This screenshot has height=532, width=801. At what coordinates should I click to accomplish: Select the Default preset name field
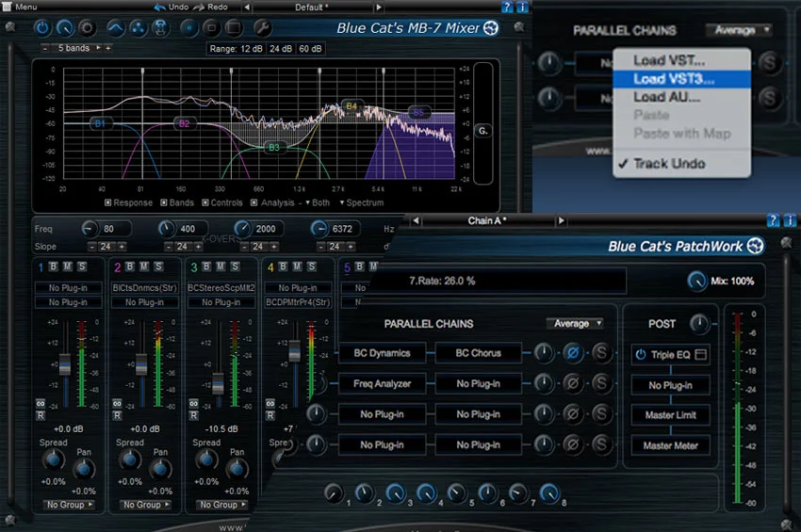[x=312, y=8]
